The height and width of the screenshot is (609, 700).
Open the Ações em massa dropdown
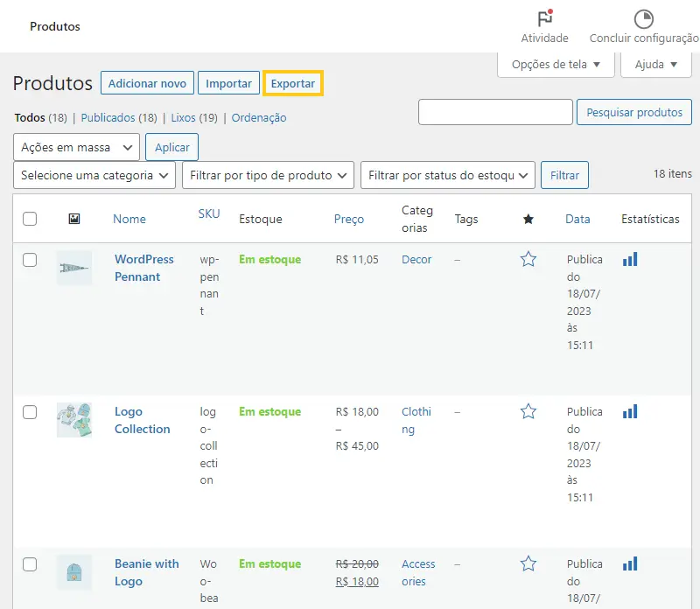tap(76, 147)
